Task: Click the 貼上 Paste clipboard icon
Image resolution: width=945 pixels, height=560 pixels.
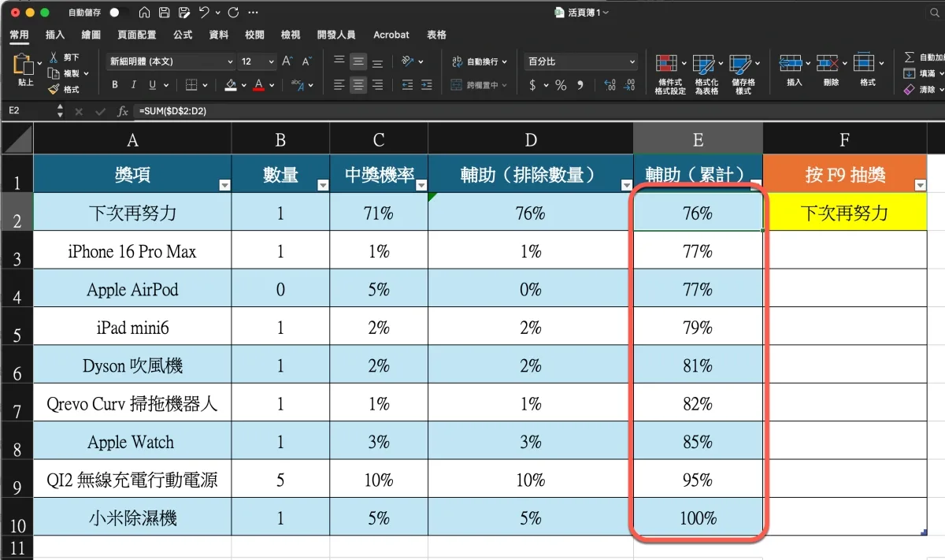Action: click(24, 67)
